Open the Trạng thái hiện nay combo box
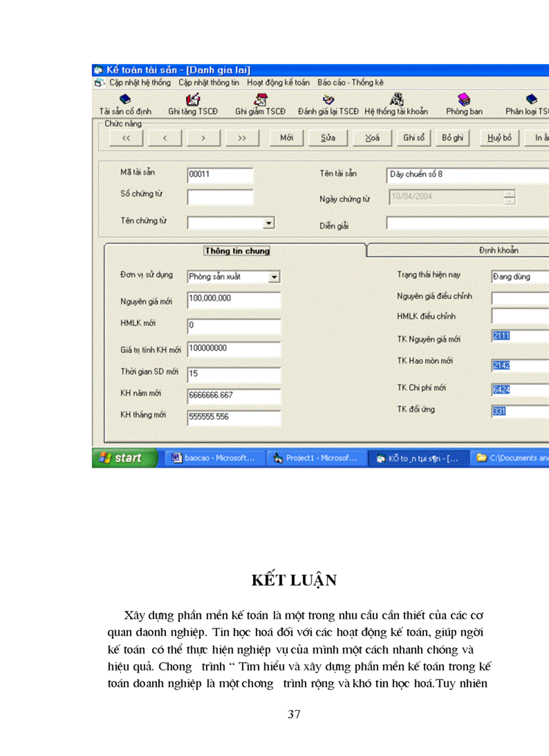Screen dimensions: 549x756 click(x=519, y=277)
